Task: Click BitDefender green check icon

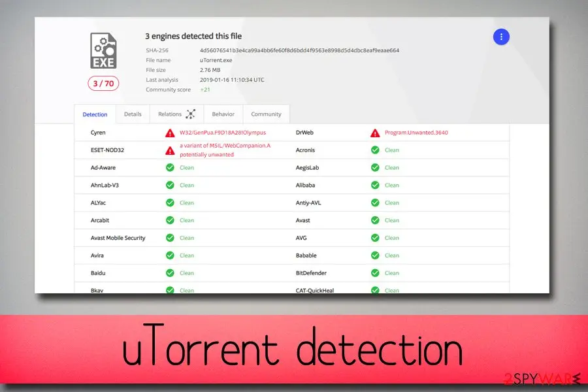Action: click(x=375, y=273)
